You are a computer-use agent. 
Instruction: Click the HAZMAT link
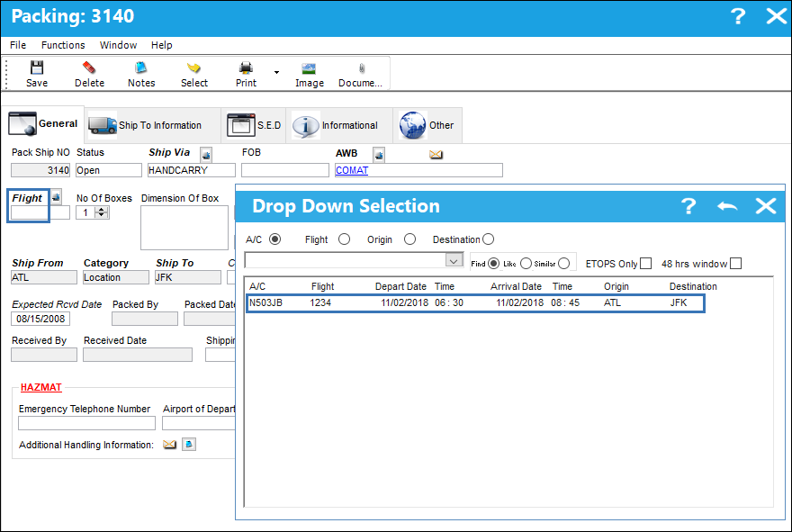pos(40,387)
